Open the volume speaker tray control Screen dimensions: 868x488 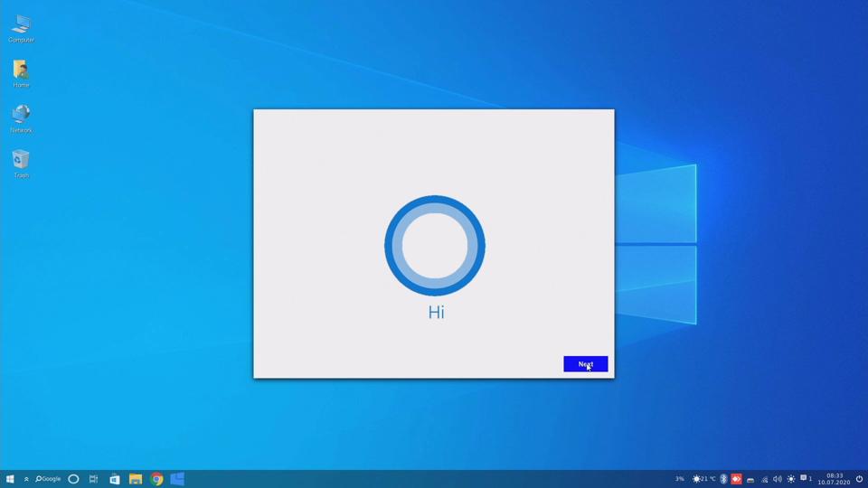pyautogui.click(x=777, y=479)
